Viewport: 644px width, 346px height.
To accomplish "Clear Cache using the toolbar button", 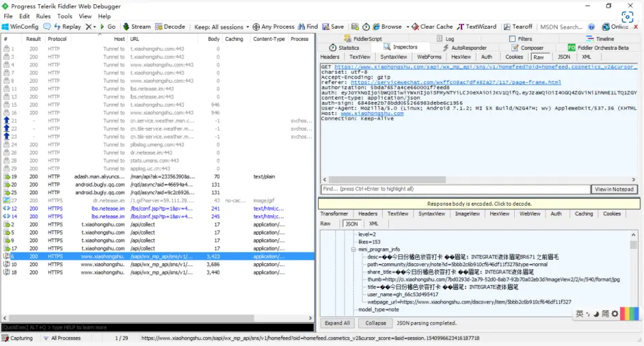I will 432,27.
